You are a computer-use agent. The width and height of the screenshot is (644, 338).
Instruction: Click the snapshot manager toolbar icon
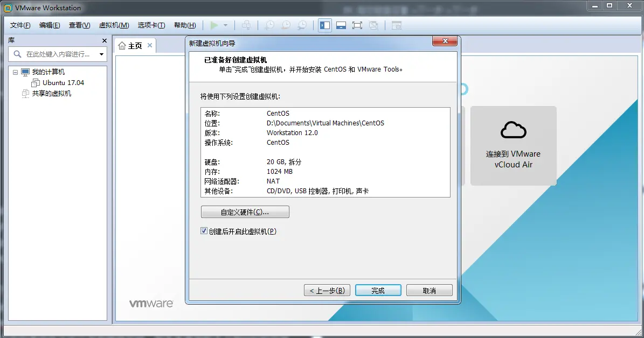pyautogui.click(x=302, y=25)
